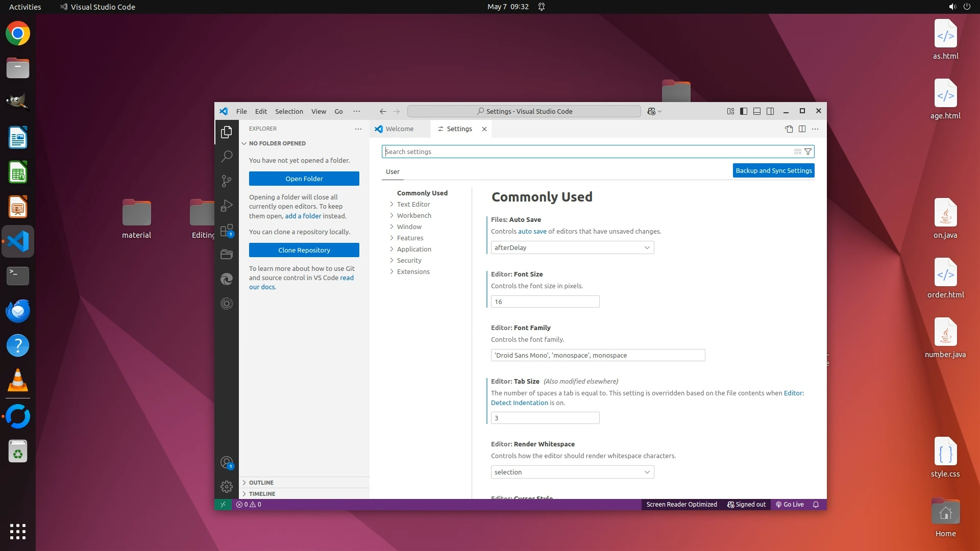Open the Render Whitespace selection dropdown
Viewport: 980px width, 551px height.
[x=572, y=472]
